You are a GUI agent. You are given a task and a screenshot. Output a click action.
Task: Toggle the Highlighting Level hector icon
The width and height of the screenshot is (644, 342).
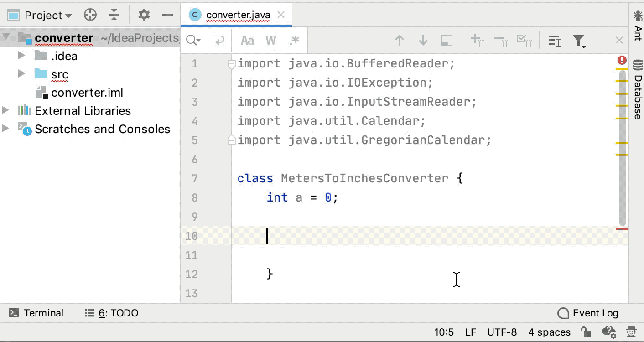click(631, 332)
